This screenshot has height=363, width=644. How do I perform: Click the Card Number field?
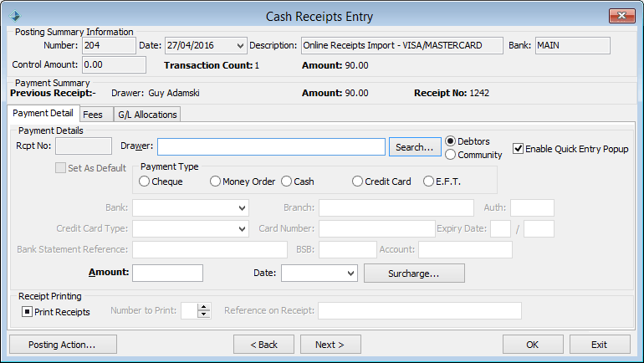(x=376, y=228)
